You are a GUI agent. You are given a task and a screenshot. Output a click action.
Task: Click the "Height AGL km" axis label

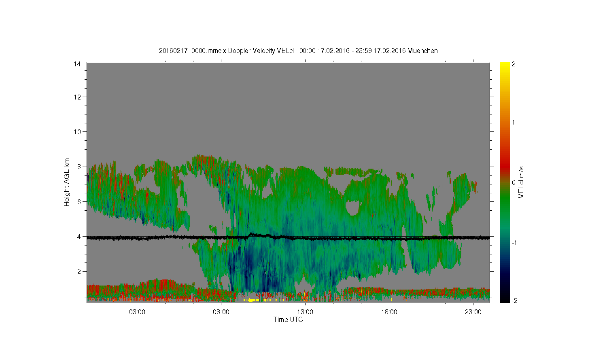[67, 182]
